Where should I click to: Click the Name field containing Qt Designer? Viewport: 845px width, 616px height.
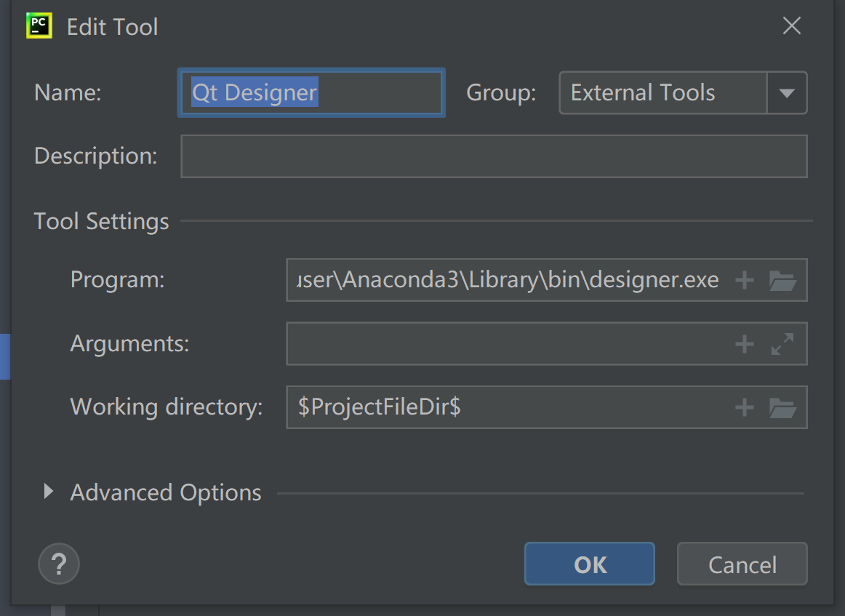(311, 93)
